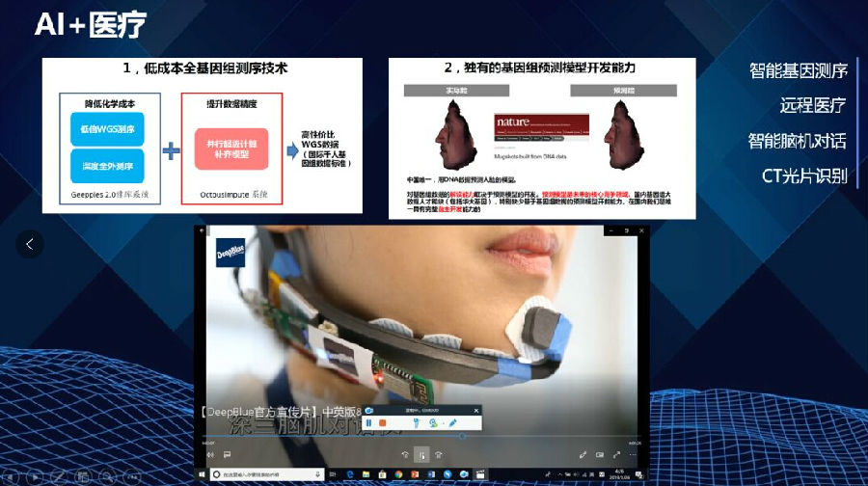Open Google Chrome from the taskbar
Screen dimensions: 868x486
(398, 474)
